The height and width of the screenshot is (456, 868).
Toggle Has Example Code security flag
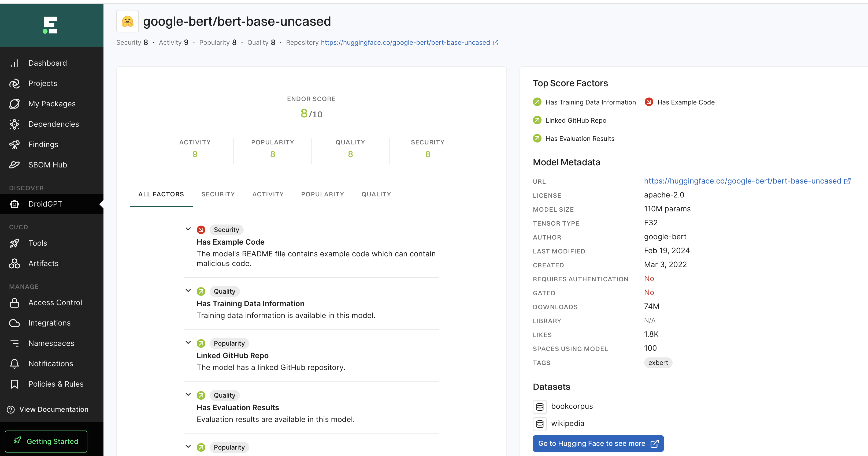(189, 229)
